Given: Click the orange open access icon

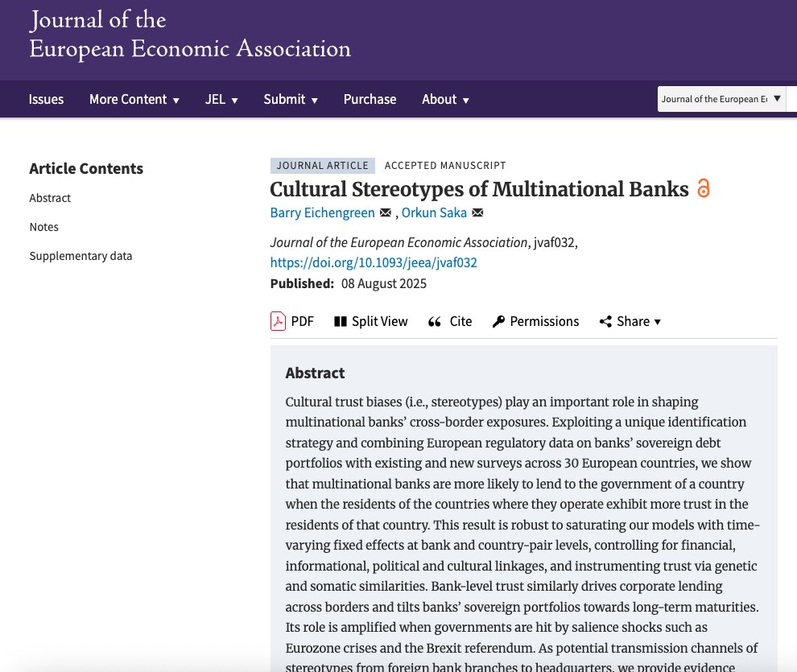Looking at the screenshot, I should (x=704, y=188).
